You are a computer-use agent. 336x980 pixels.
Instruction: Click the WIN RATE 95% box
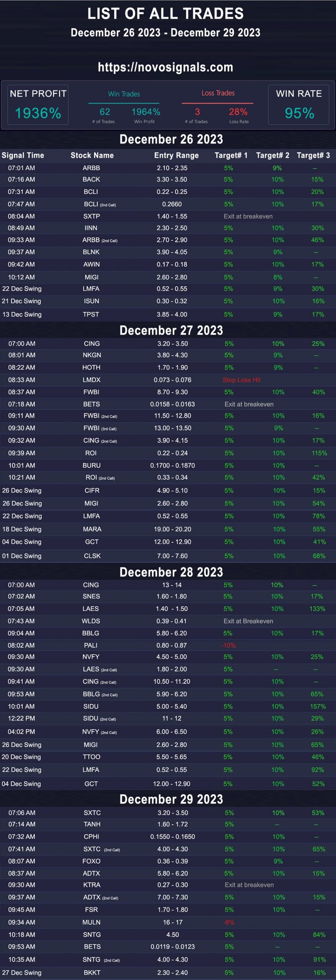click(299, 105)
